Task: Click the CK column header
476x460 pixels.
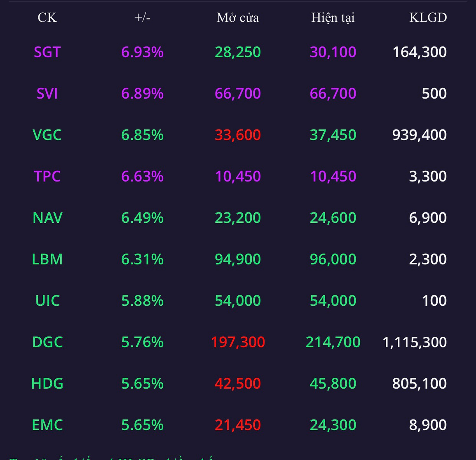Action: 47,17
